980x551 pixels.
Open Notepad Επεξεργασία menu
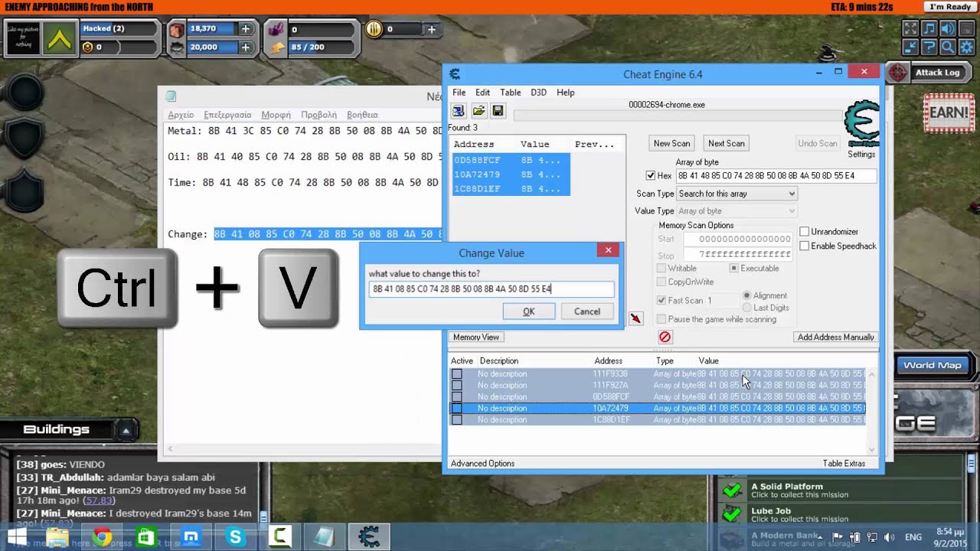pyautogui.click(x=227, y=115)
